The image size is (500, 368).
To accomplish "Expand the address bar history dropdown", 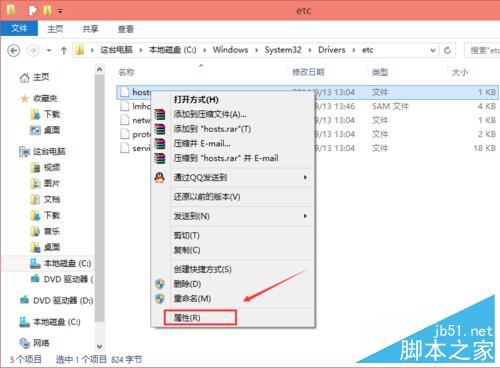I will [x=433, y=50].
